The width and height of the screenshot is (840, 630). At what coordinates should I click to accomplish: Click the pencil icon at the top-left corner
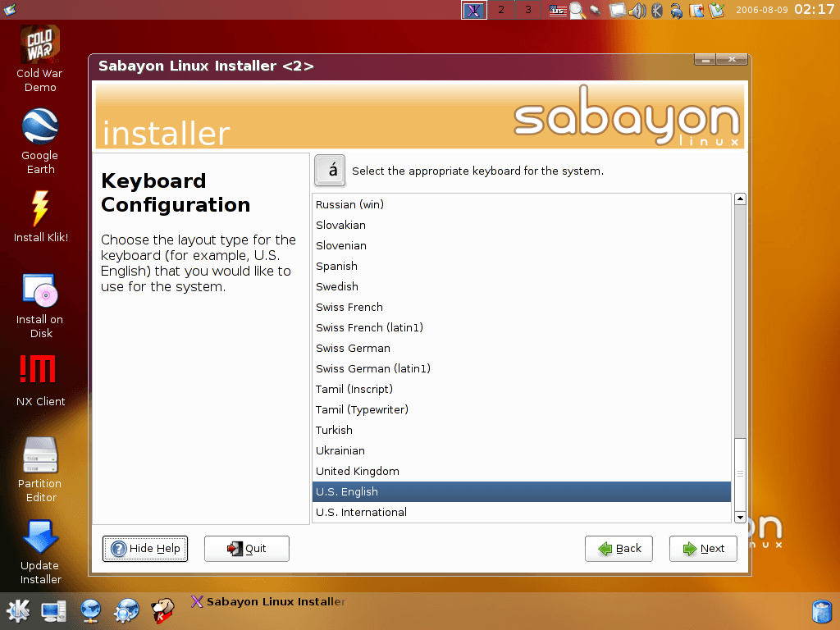pos(9,8)
